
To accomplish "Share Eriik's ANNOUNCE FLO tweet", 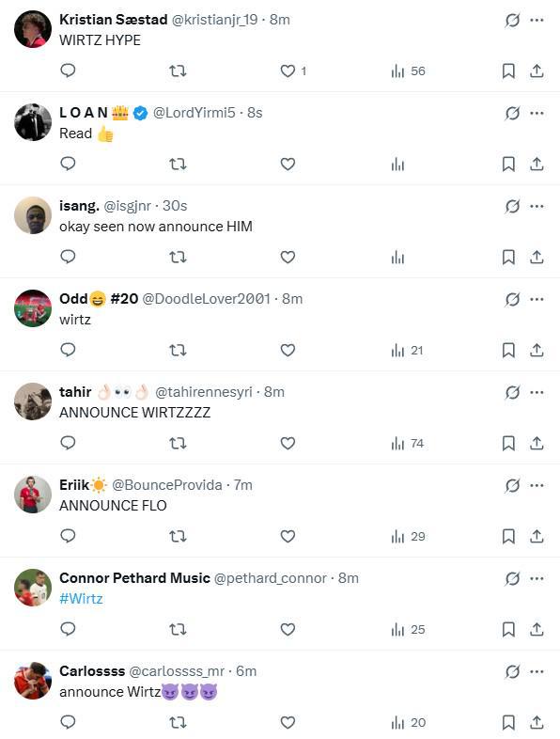I will pyautogui.click(x=537, y=536).
